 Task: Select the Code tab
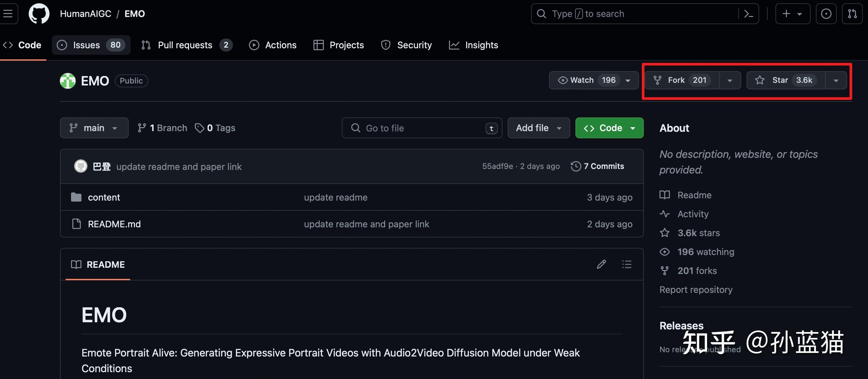[22, 45]
